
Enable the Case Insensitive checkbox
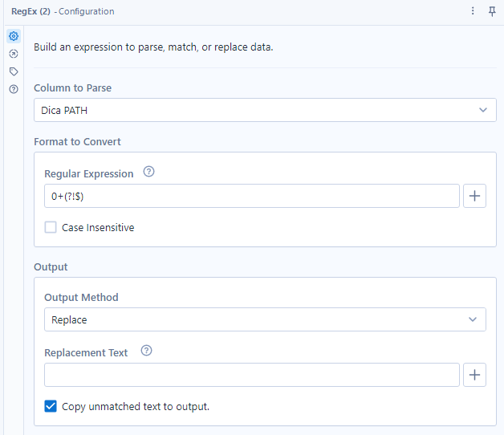click(x=51, y=227)
